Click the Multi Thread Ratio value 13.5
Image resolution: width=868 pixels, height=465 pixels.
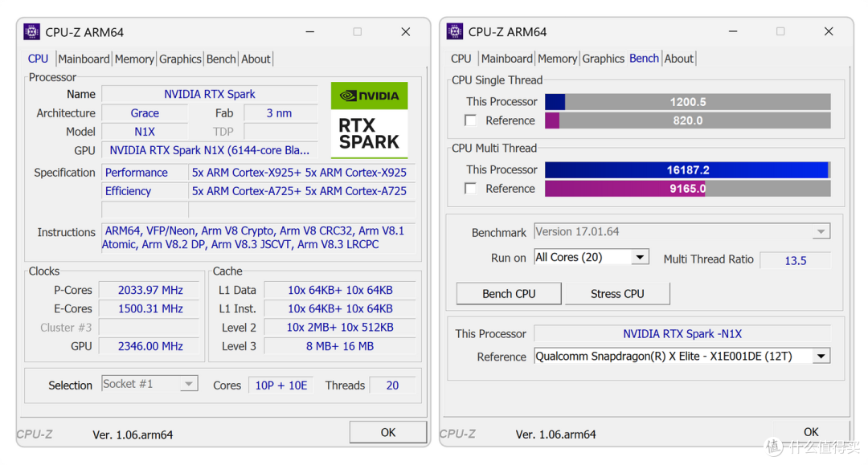click(796, 260)
